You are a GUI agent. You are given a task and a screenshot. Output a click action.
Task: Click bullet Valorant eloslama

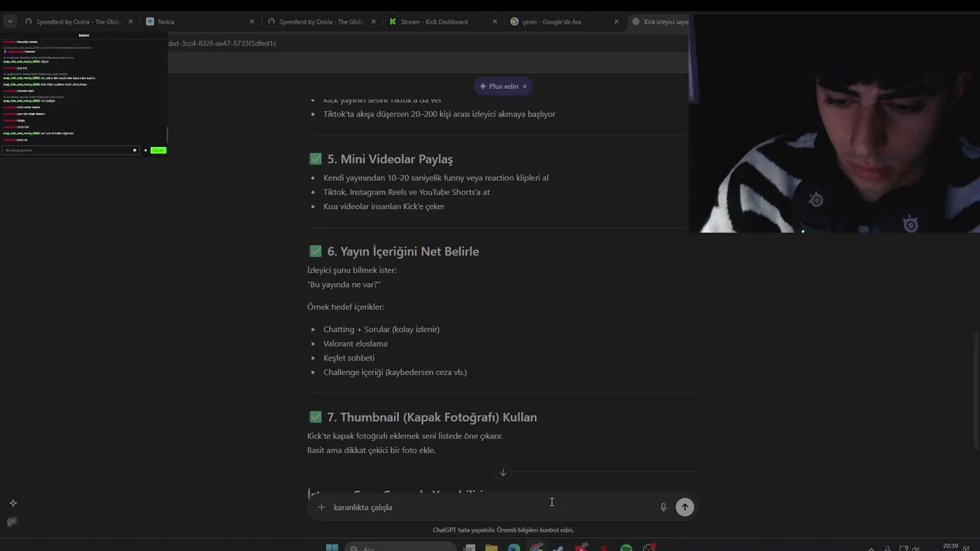355,344
